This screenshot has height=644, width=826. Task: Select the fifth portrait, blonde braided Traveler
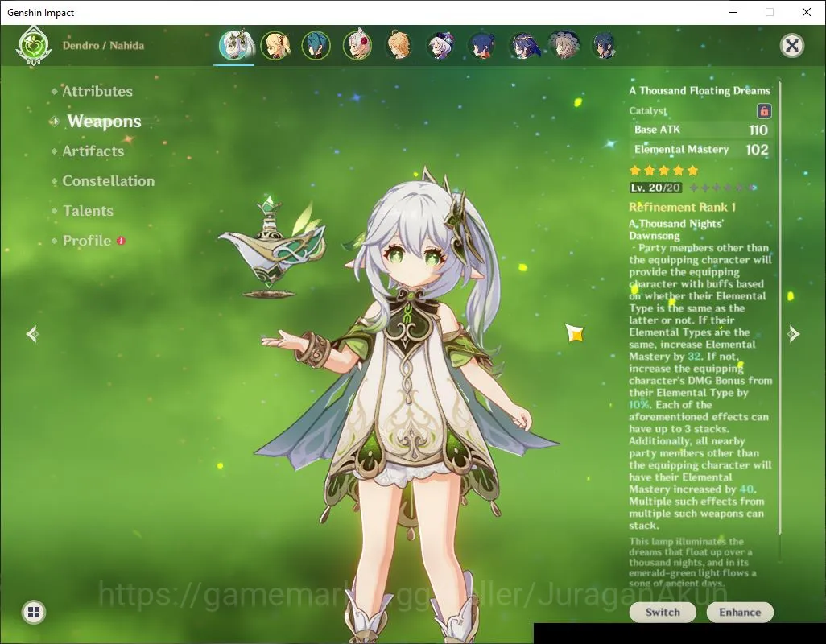pos(399,45)
